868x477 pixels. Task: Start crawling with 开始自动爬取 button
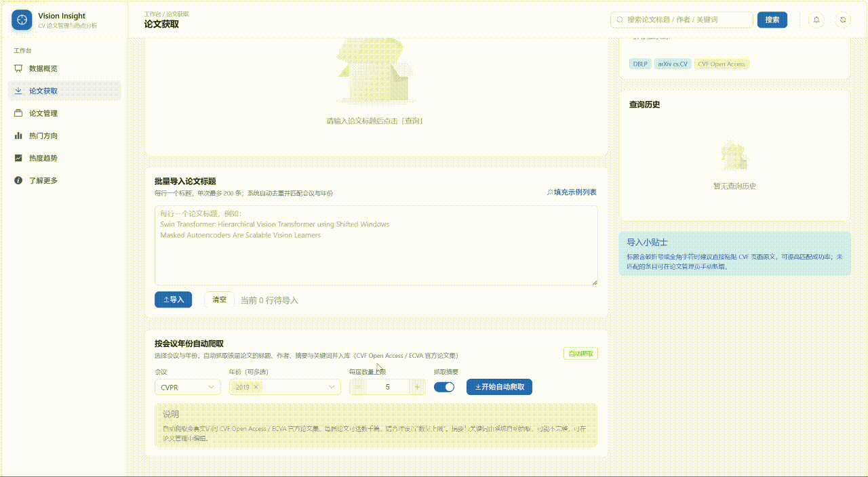click(x=500, y=387)
